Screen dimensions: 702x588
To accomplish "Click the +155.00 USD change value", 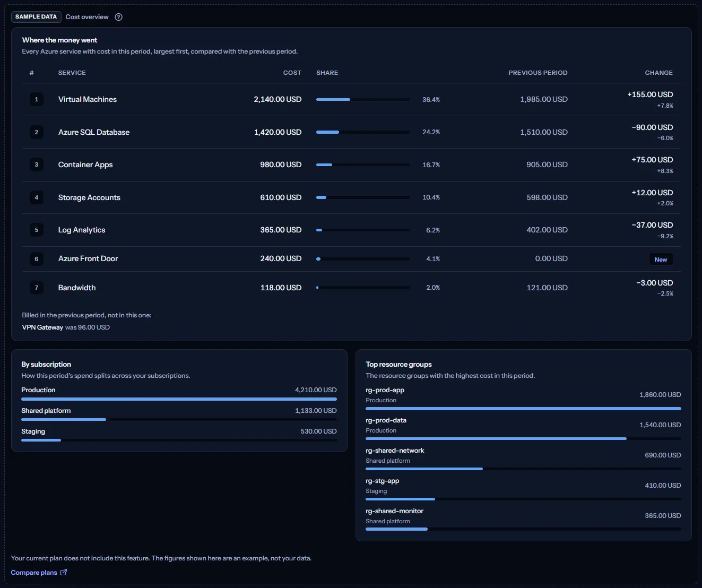I will [650, 94].
